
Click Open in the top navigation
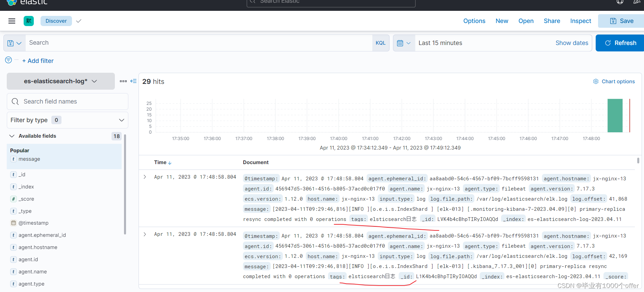pos(526,21)
